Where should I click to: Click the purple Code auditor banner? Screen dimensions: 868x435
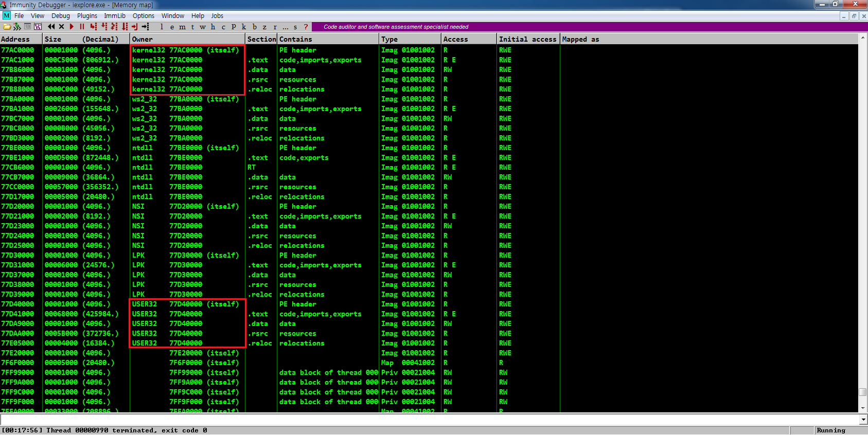[589, 27]
